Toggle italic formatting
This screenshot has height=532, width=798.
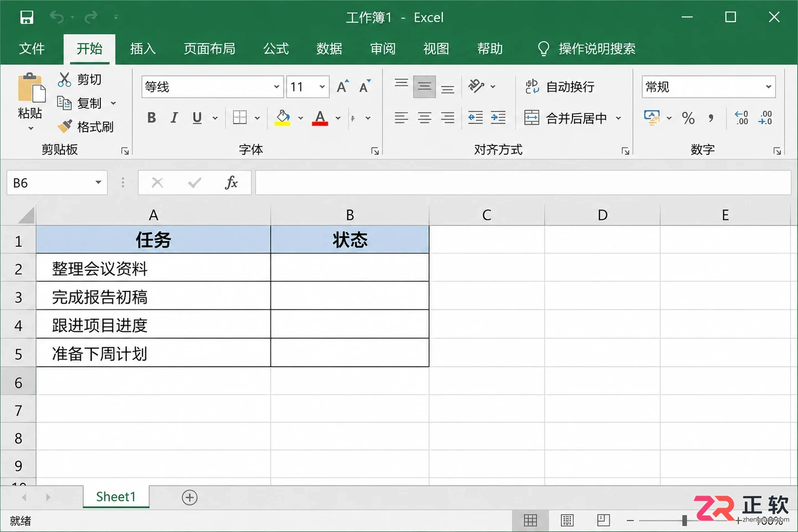point(174,117)
